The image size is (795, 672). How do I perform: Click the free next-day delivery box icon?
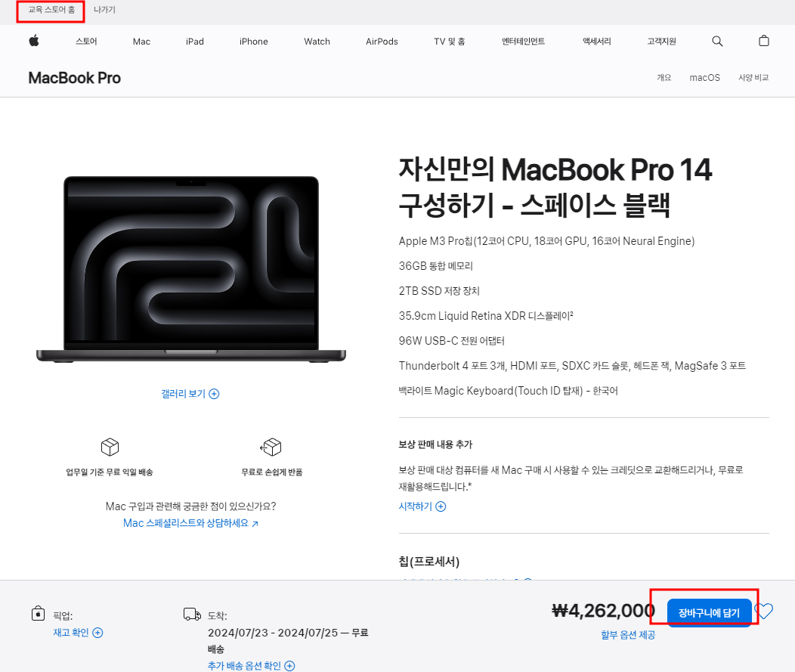[110, 447]
